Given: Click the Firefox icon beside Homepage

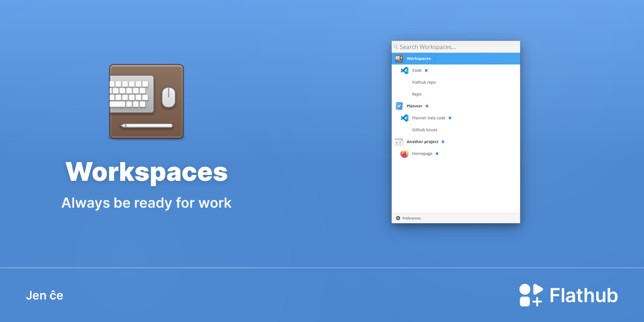Looking at the screenshot, I should pyautogui.click(x=405, y=153).
